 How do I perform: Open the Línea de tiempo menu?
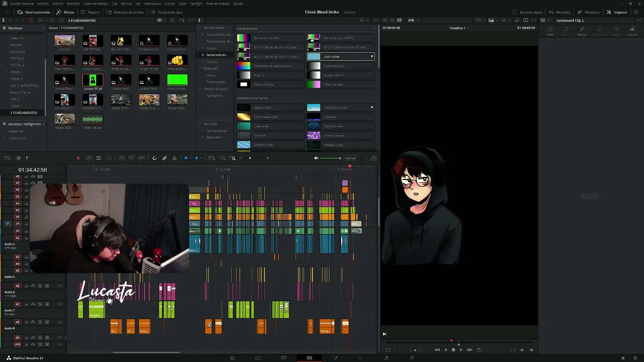(96, 4)
